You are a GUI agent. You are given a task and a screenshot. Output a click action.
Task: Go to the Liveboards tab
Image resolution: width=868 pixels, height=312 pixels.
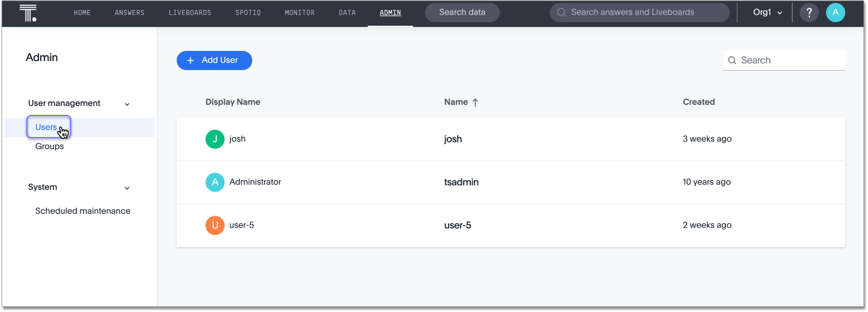(x=190, y=13)
